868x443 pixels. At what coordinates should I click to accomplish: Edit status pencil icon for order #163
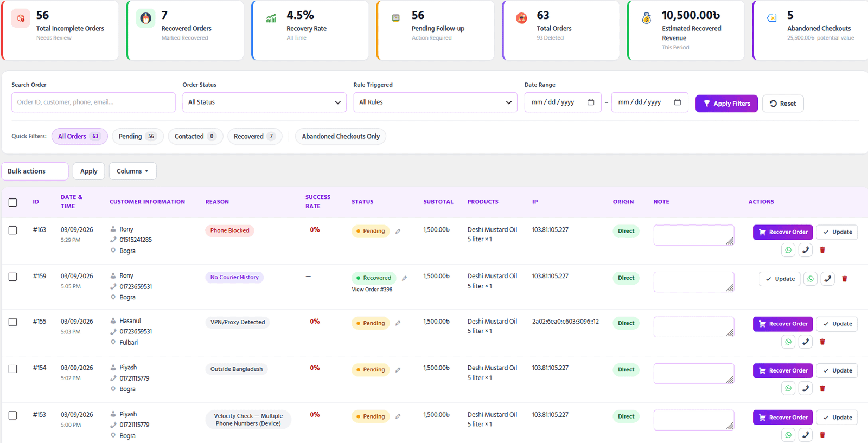pyautogui.click(x=398, y=232)
